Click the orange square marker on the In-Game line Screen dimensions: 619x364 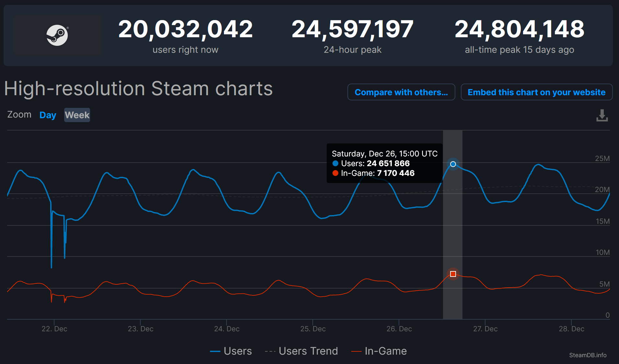(453, 274)
